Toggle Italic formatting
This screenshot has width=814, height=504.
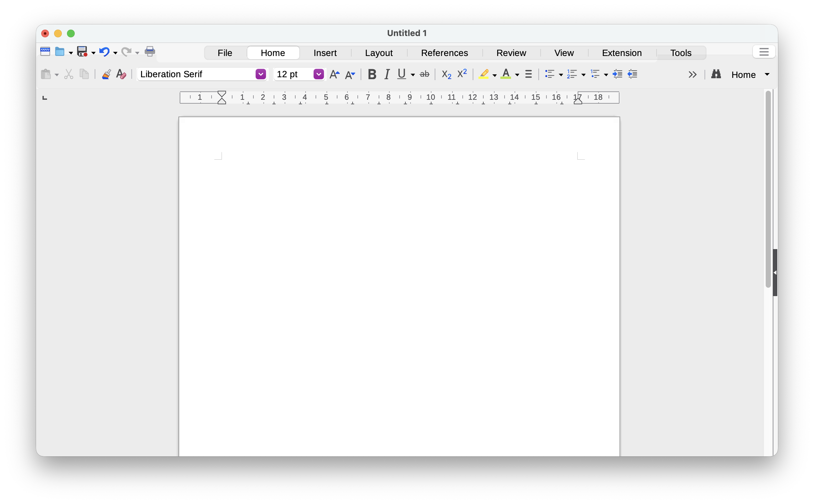[x=387, y=74]
